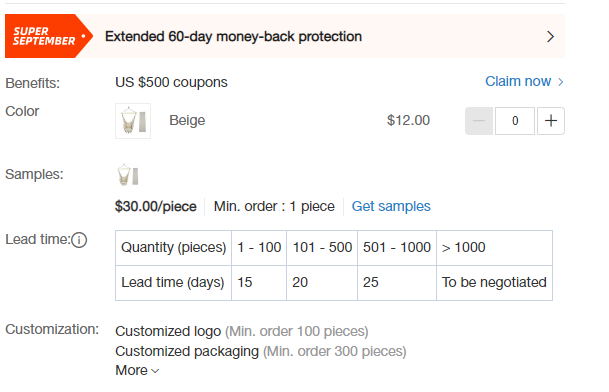This screenshot has width=609, height=392.
Task: Select the 101 - 500 quantity cell
Action: pos(322,248)
